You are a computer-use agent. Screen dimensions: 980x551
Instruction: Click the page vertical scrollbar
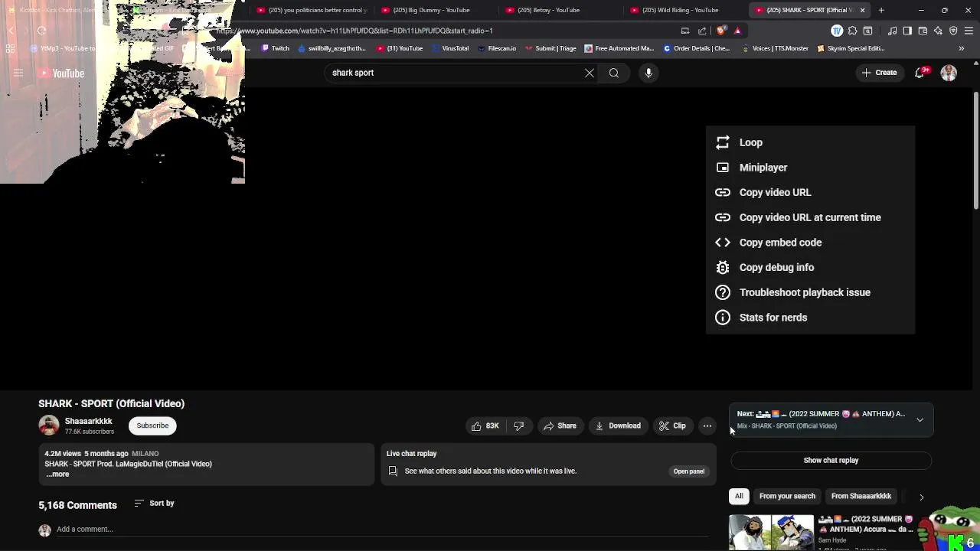976,150
